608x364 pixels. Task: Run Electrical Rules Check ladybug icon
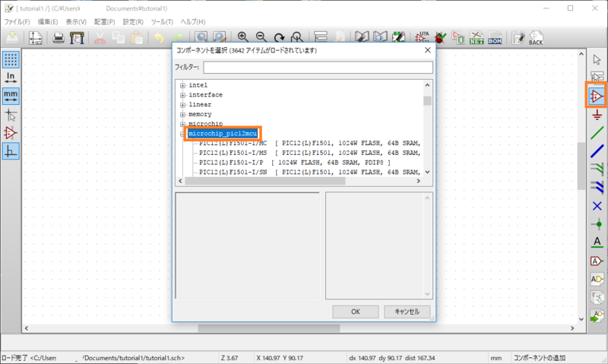[x=440, y=37]
